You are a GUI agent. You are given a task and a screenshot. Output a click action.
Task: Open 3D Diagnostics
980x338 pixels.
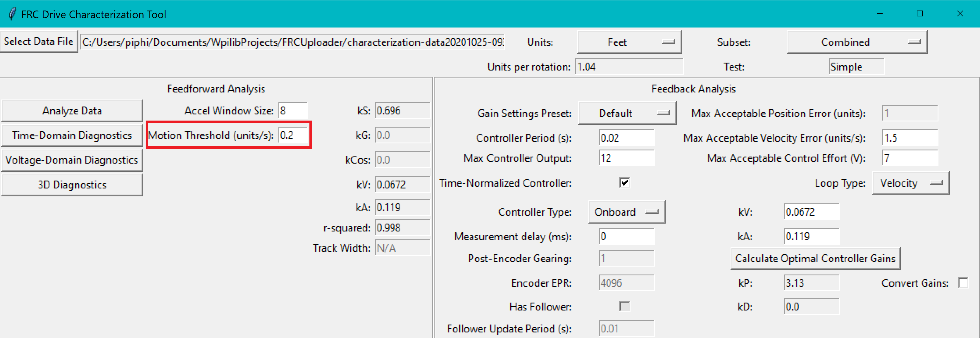pos(72,185)
